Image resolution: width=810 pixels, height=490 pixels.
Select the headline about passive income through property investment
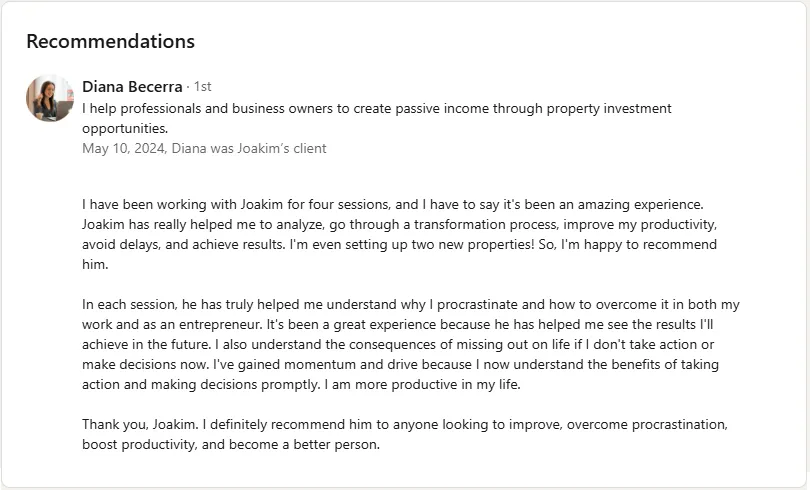(x=377, y=118)
